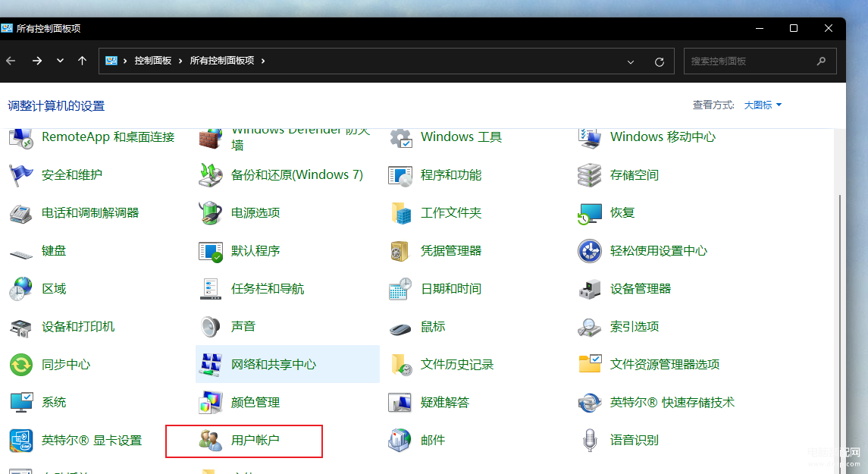Click the refresh button in address bar
The width and height of the screenshot is (868, 474).
(660, 61)
